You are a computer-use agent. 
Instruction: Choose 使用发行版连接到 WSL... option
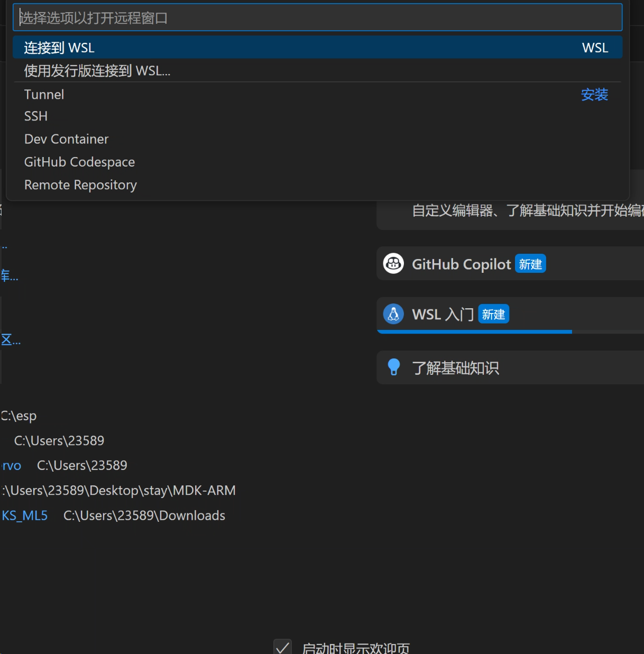coord(317,70)
